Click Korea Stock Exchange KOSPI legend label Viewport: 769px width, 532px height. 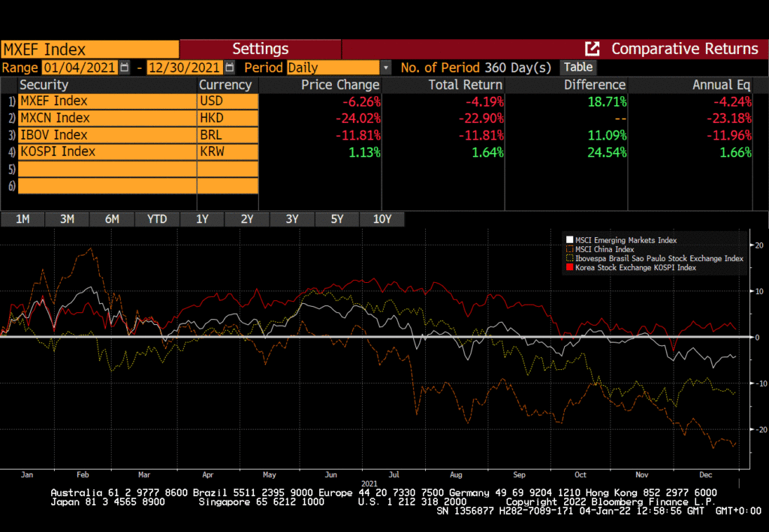pos(635,267)
